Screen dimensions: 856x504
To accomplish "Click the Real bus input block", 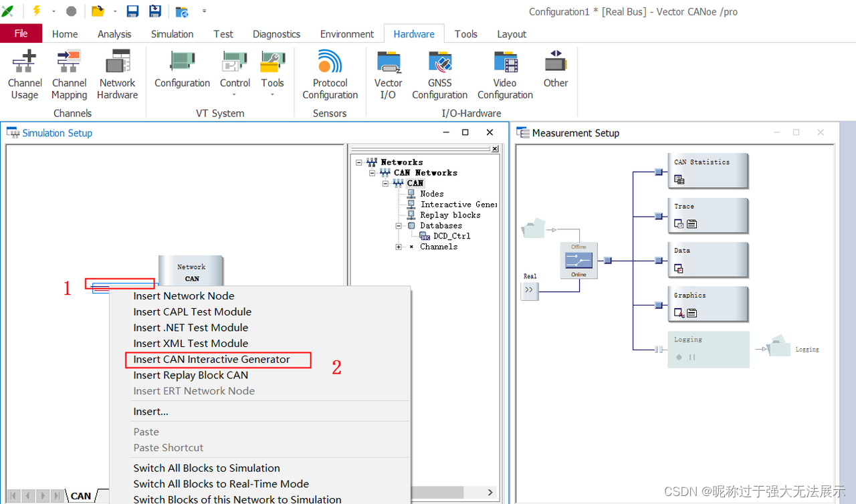I will [x=530, y=290].
